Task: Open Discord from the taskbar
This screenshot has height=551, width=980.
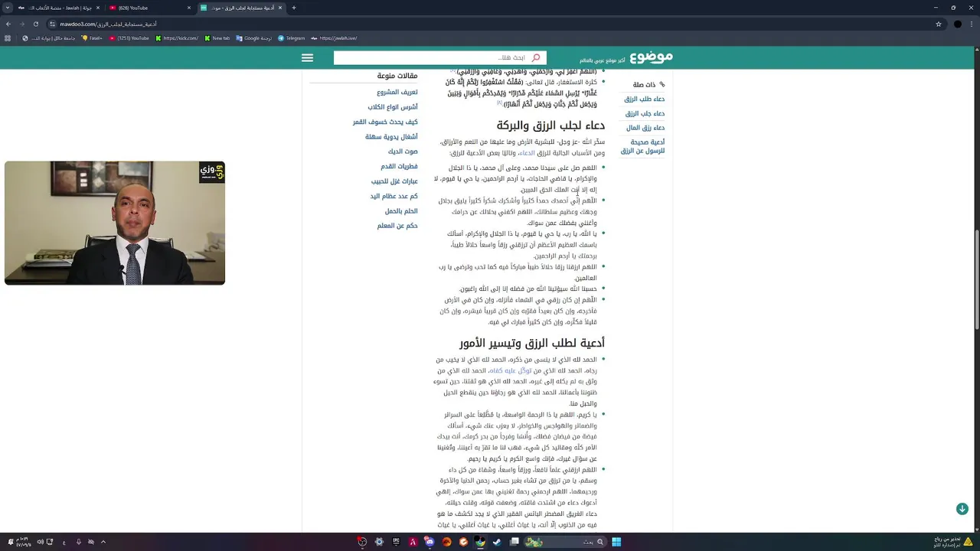Action: click(x=430, y=542)
